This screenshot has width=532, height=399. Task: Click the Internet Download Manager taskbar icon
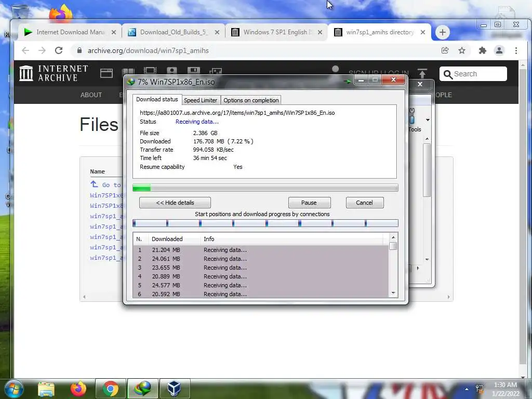[143, 389]
